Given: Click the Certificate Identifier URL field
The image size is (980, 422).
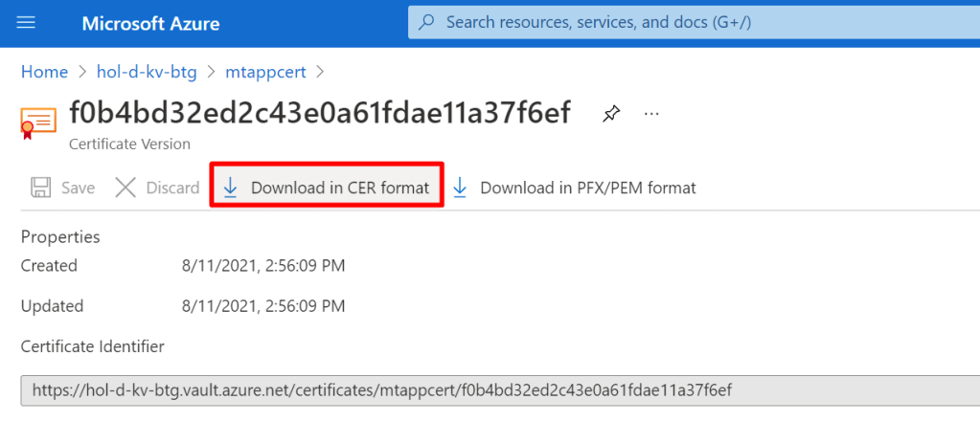Looking at the screenshot, I should (x=383, y=390).
